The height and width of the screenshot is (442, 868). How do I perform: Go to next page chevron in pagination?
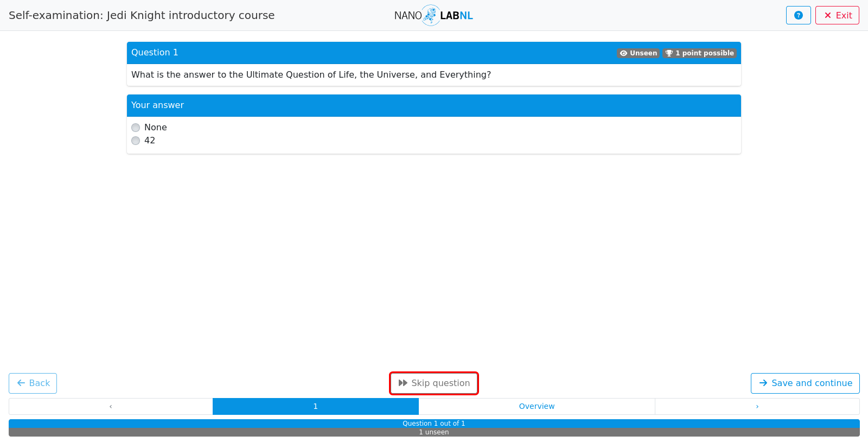pos(757,406)
